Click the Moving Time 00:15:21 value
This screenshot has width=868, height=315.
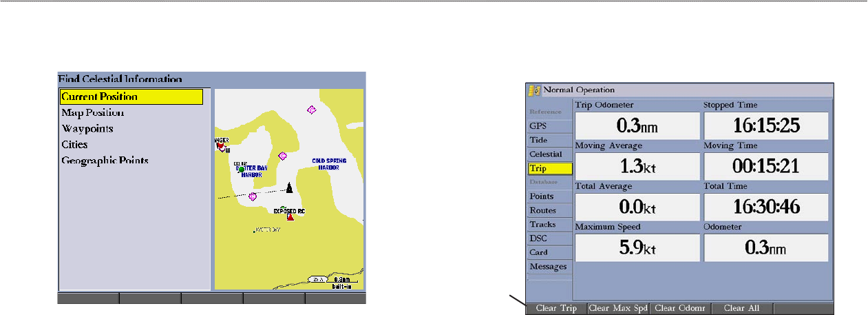pos(765,167)
